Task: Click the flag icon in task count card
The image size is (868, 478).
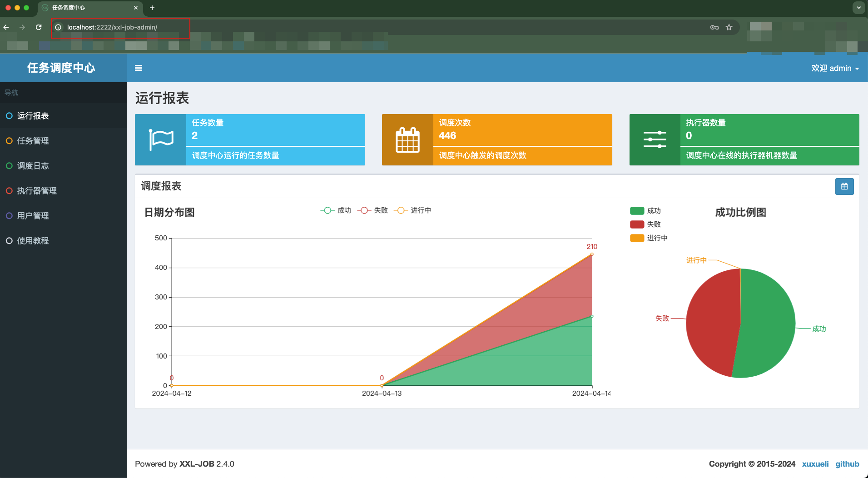Action: point(161,139)
